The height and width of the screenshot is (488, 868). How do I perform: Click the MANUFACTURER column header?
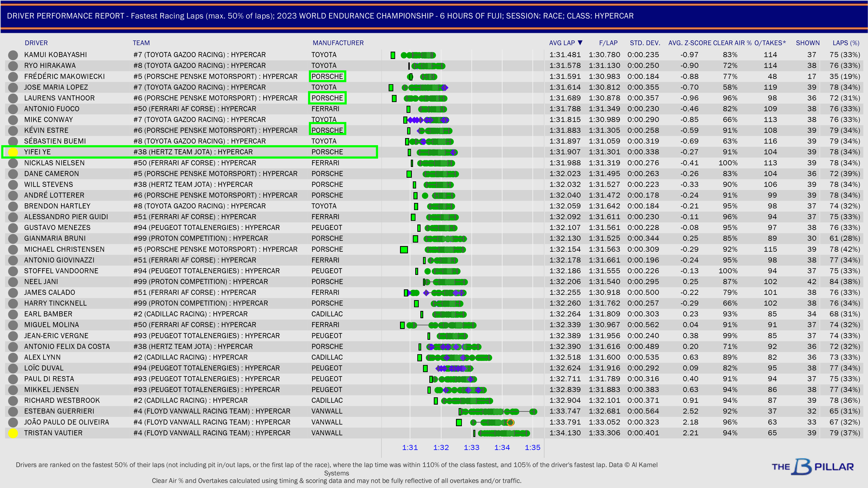pos(338,43)
